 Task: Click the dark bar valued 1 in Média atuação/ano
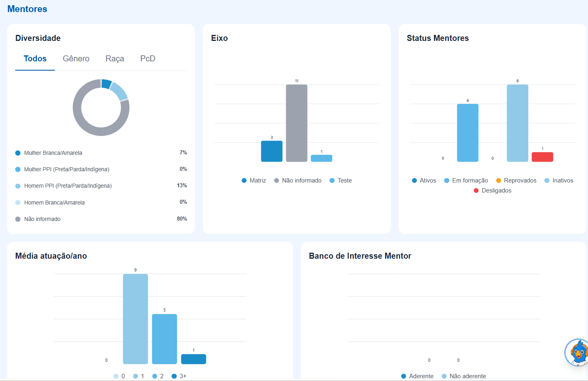click(194, 359)
